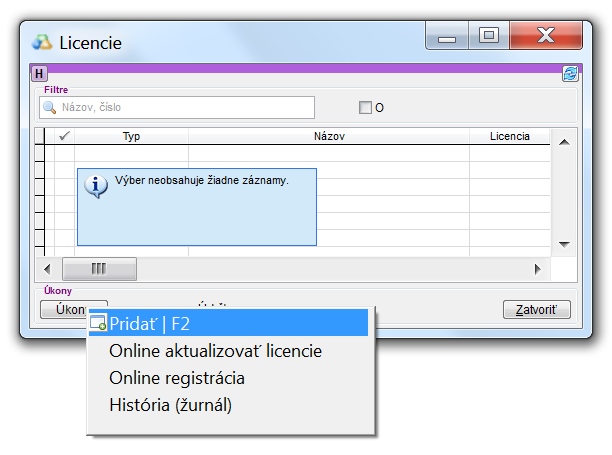This screenshot has height=455, width=612.
Task: Click the purple H icon at top-left
Action: point(39,73)
